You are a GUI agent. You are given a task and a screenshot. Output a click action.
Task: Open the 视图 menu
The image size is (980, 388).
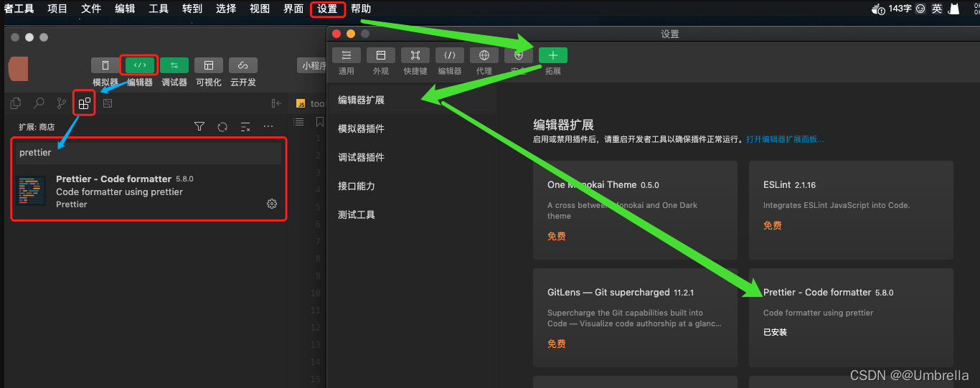260,9
